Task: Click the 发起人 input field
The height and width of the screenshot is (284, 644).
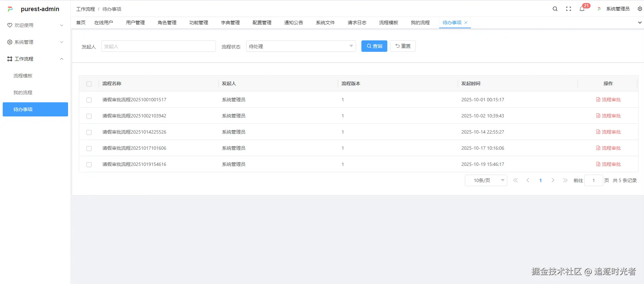Action: tap(158, 46)
